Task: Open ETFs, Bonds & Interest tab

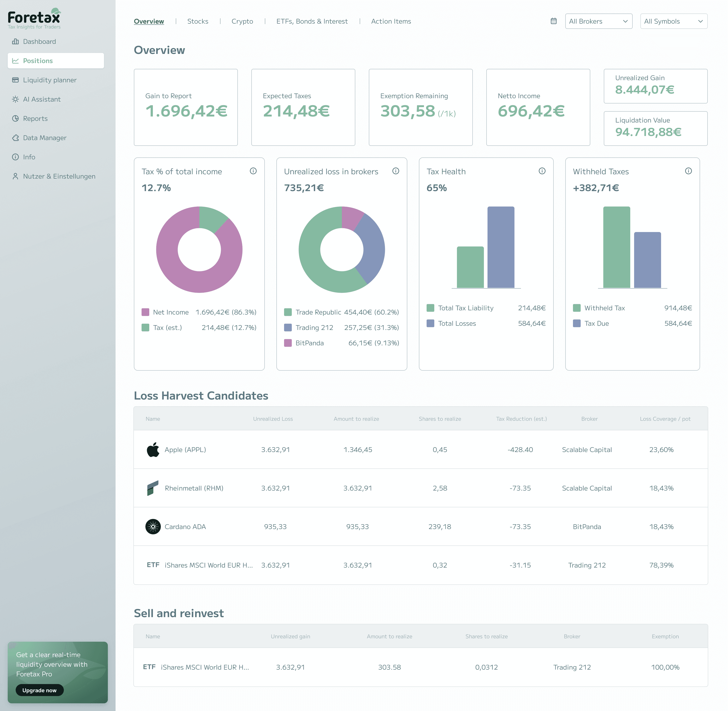Action: (312, 21)
